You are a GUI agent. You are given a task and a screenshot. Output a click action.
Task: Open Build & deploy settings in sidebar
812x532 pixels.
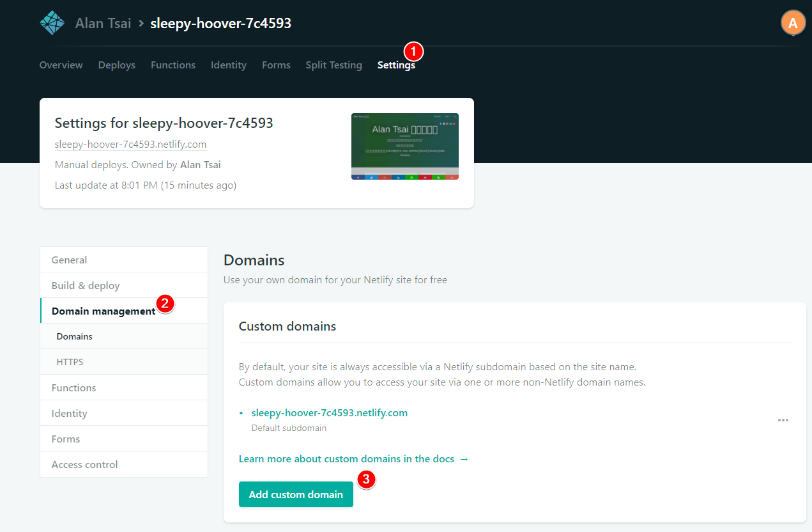coord(124,285)
